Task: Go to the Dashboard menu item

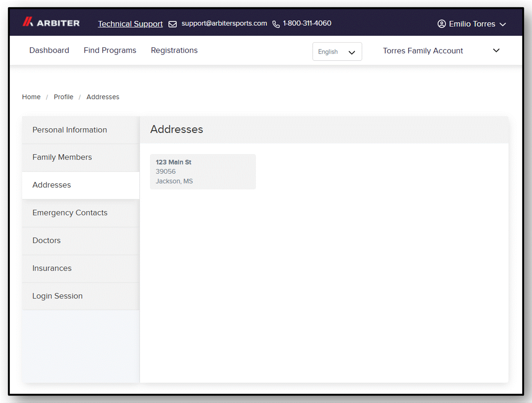Action: point(49,50)
